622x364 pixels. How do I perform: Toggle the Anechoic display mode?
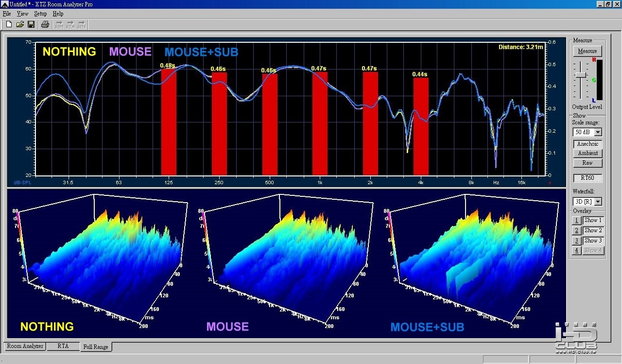pos(587,144)
